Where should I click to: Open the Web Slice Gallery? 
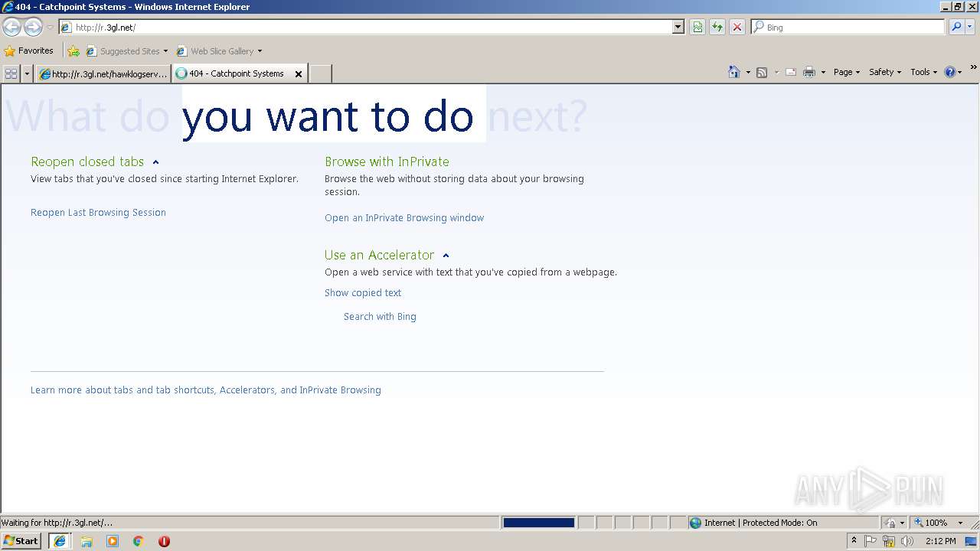point(219,51)
